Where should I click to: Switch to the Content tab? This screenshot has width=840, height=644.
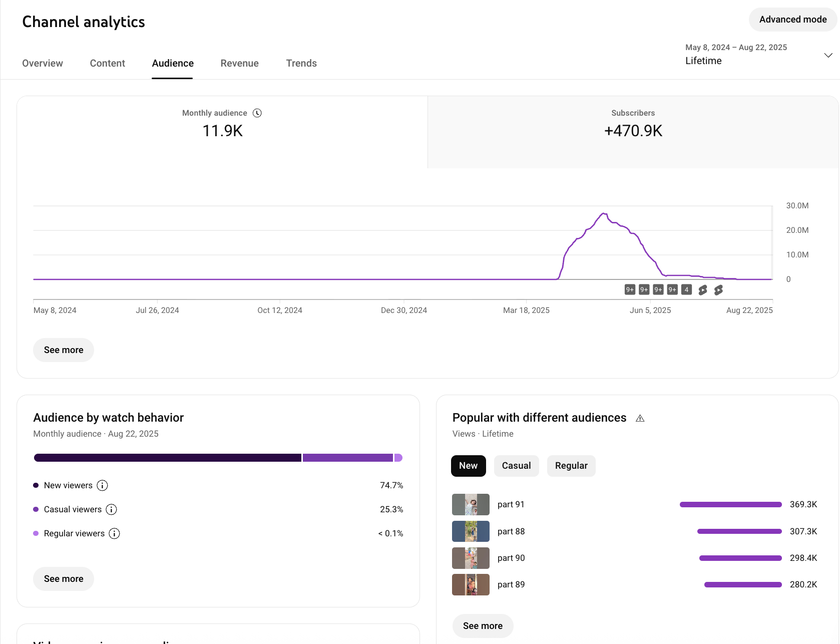coord(108,63)
